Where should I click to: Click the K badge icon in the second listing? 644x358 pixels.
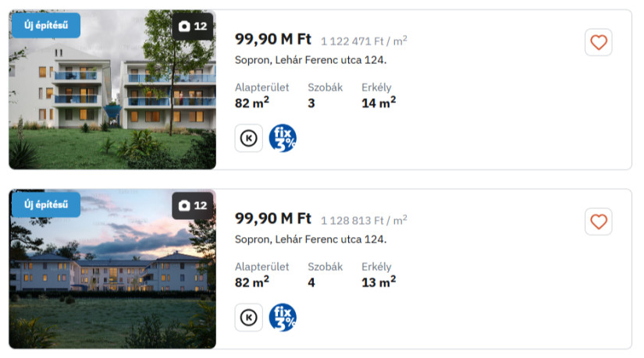(249, 317)
